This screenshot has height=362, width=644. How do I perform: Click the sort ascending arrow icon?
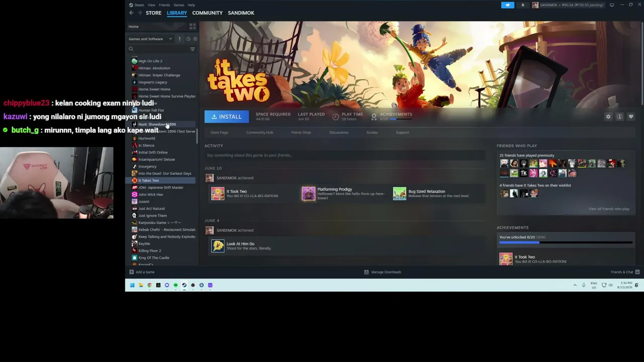tap(179, 39)
